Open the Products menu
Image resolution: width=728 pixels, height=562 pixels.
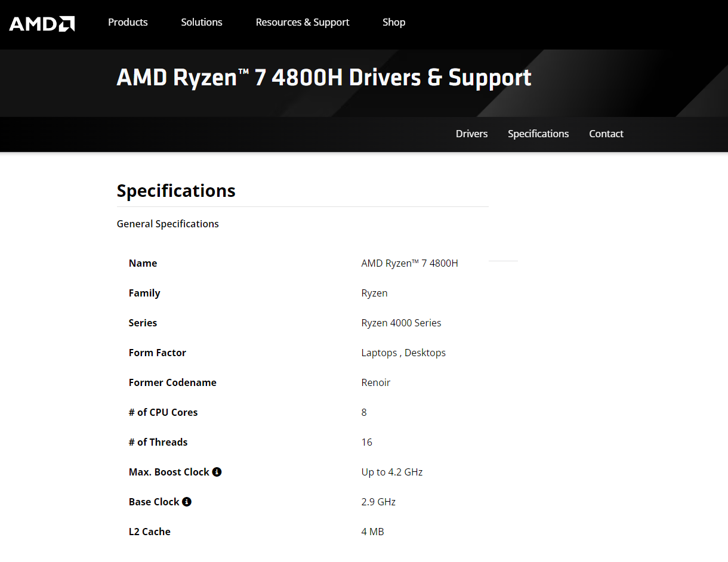tap(128, 22)
